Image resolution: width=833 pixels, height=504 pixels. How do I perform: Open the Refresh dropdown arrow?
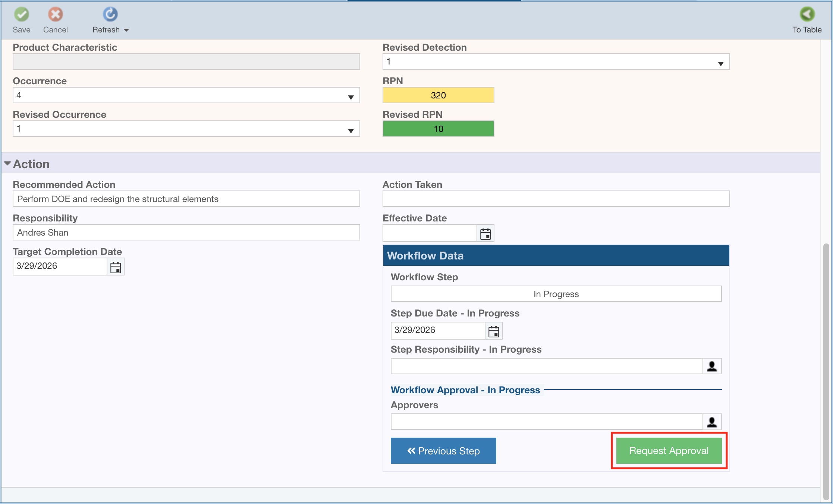[x=126, y=30]
